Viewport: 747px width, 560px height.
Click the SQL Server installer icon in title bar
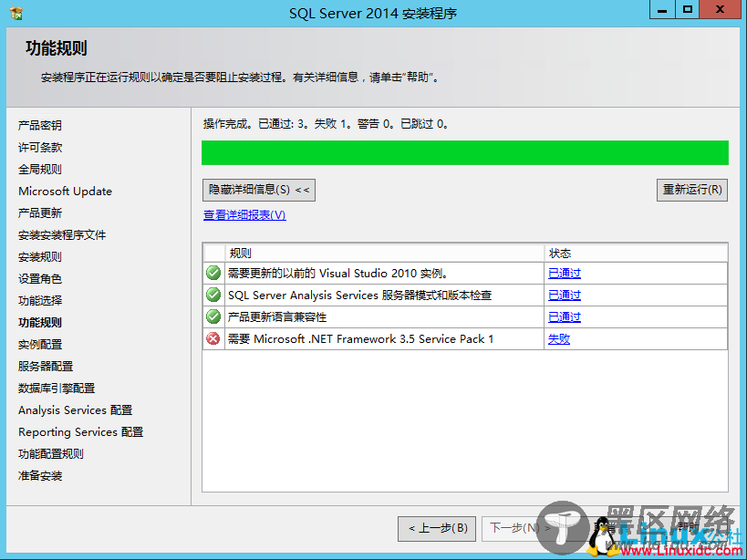coord(16,13)
